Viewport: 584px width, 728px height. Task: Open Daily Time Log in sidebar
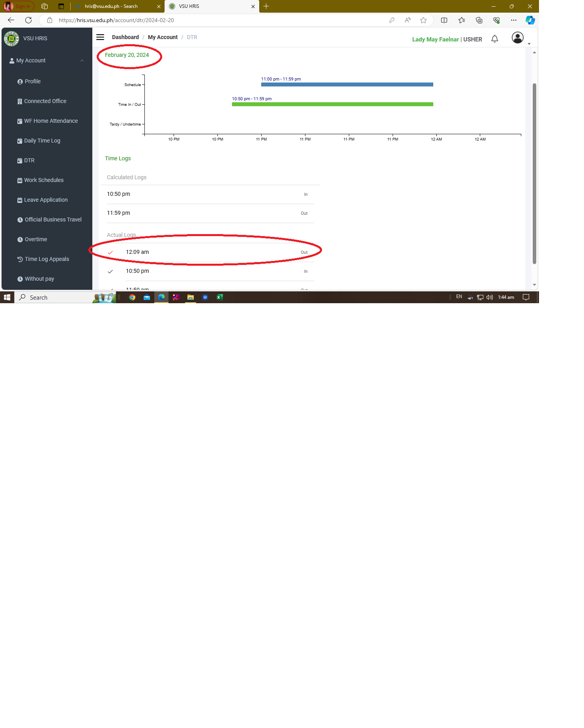[x=42, y=141]
